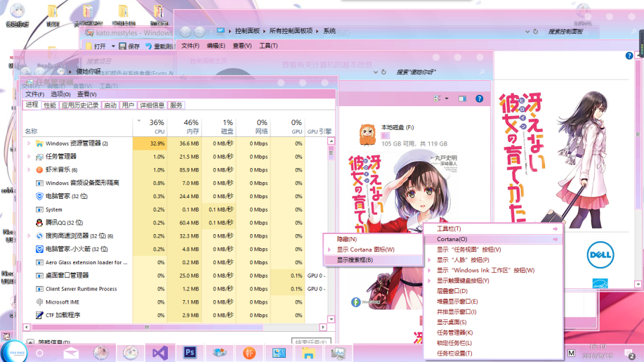
Task: Click refresh icon beside 搜索"傻她你呀" box
Action: tap(383, 72)
